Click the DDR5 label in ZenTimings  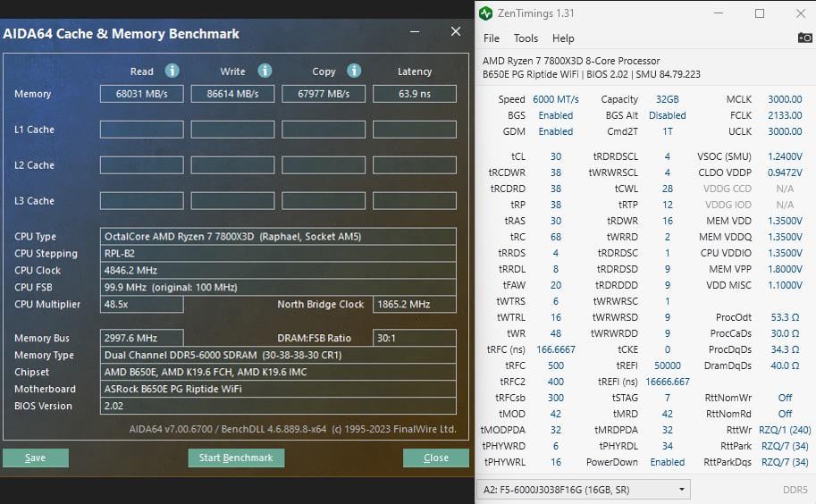(795, 490)
